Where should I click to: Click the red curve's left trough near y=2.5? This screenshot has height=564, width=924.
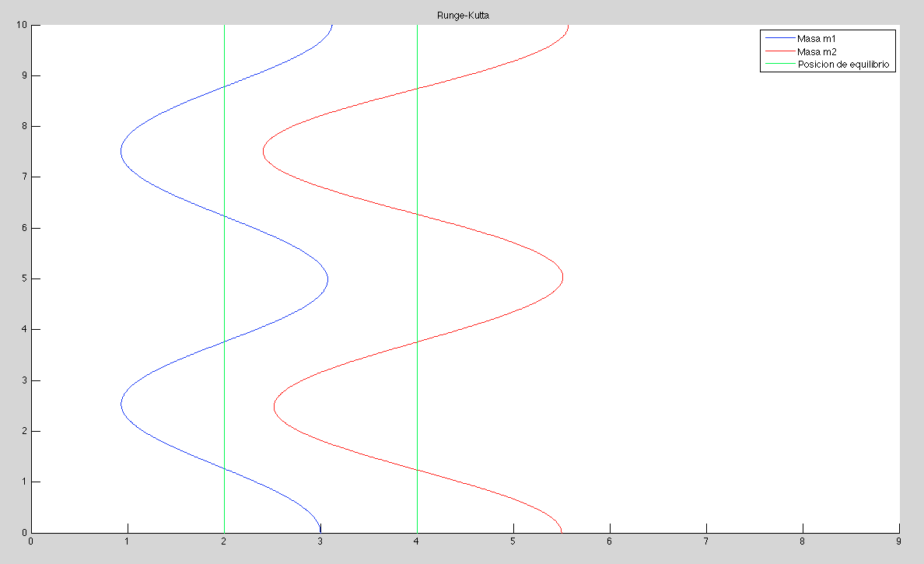(x=274, y=406)
